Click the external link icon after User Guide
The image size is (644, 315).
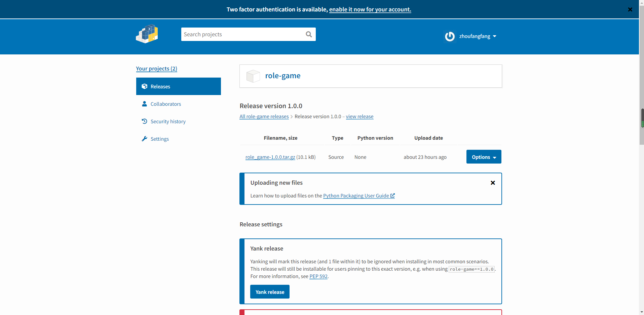click(392, 195)
